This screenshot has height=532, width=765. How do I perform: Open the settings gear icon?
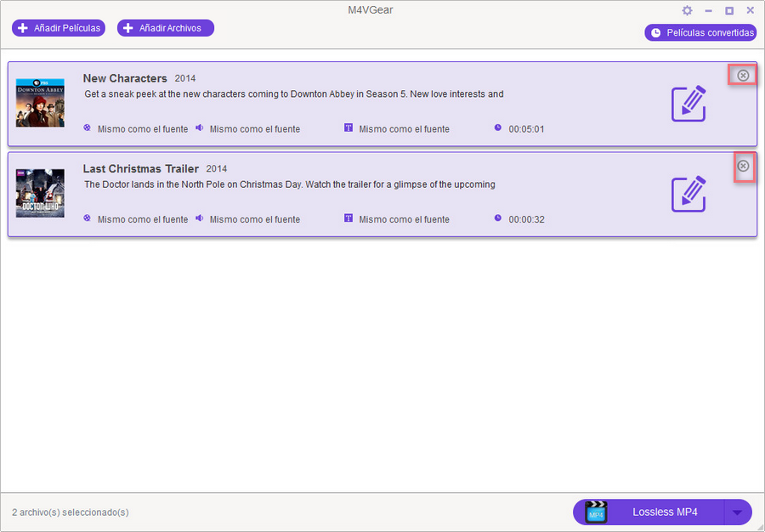[687, 11]
